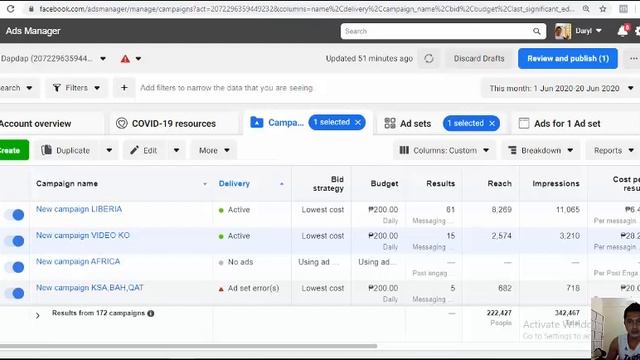Clear the ad sets selection with X
The width and height of the screenshot is (640, 360).
492,123
